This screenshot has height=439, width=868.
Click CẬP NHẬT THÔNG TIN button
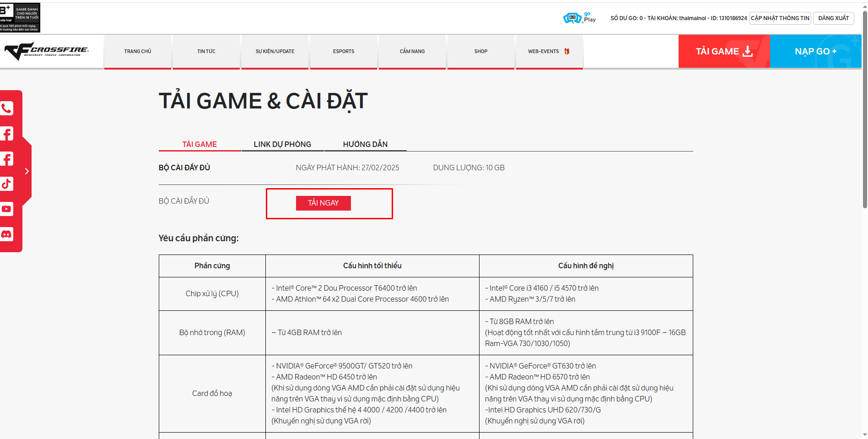tap(780, 18)
